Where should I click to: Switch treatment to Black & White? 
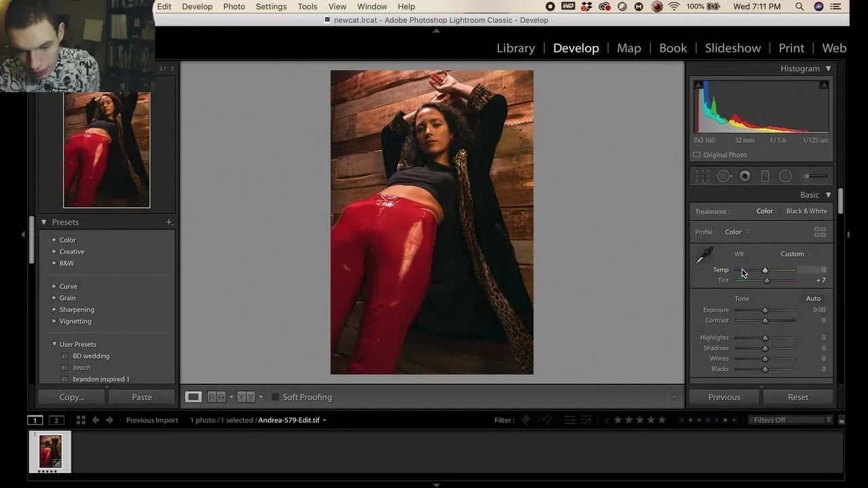(x=806, y=211)
